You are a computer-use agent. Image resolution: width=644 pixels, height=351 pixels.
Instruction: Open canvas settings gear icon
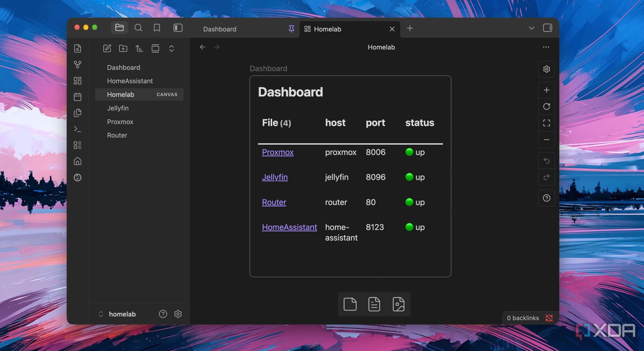point(547,69)
